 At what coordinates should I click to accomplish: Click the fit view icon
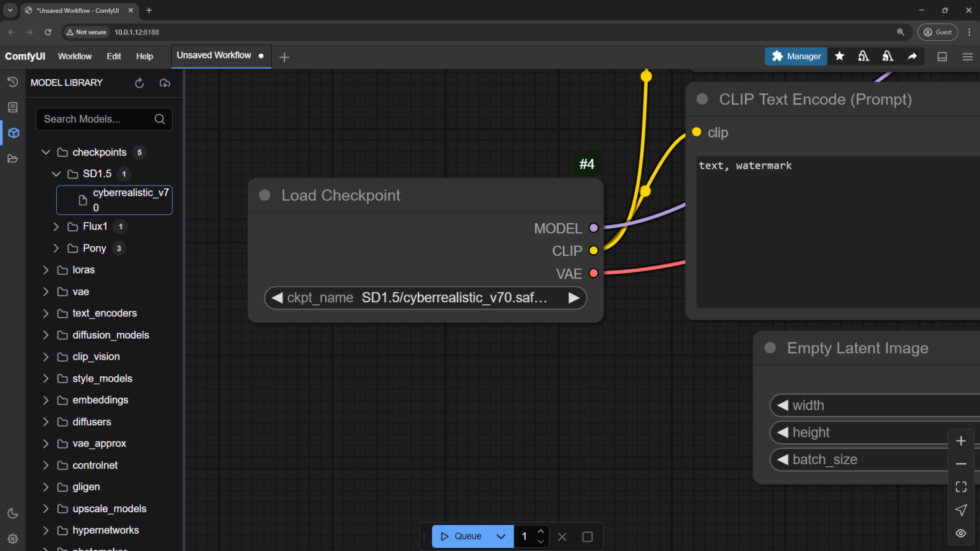tap(961, 487)
